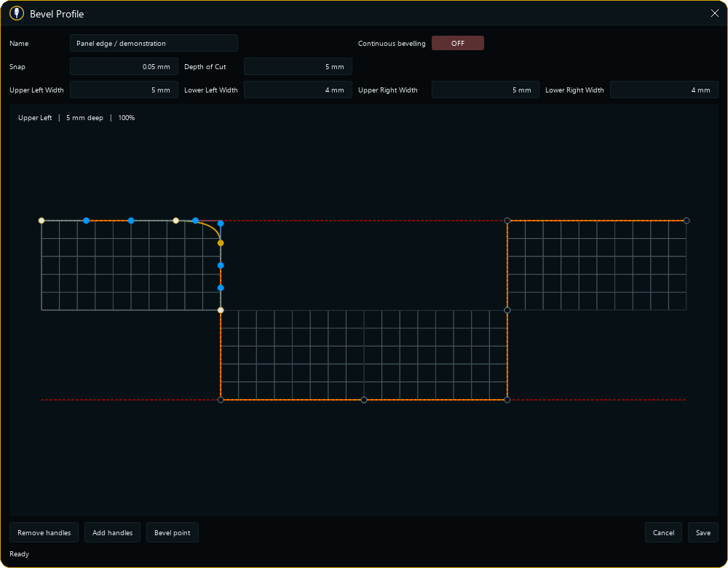Select the gray handle midway up the right wall
Image resolution: width=728 pixels, height=568 pixels.
[507, 310]
